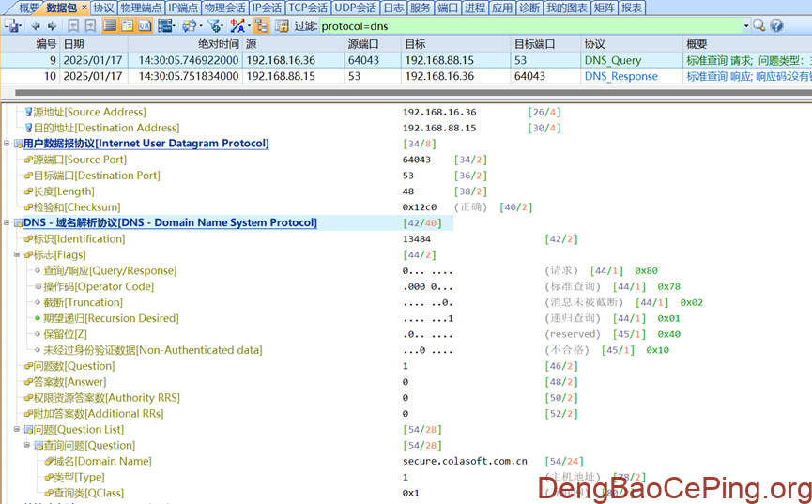The width and height of the screenshot is (812, 504).
Task: Toggle the decode tree pane view
Action: tap(128, 26)
